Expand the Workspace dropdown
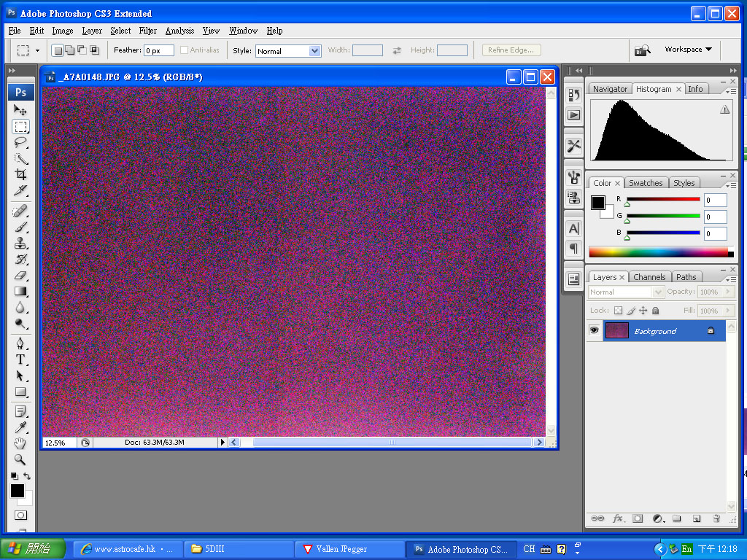 tap(688, 50)
